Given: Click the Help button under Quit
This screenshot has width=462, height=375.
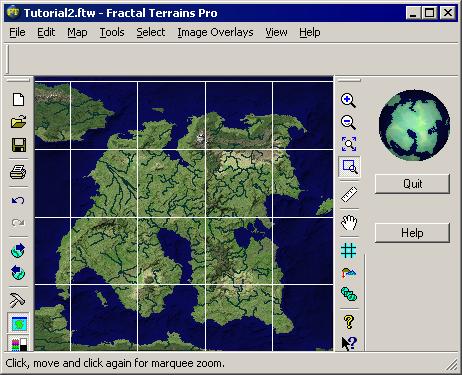Looking at the screenshot, I should click(412, 233).
